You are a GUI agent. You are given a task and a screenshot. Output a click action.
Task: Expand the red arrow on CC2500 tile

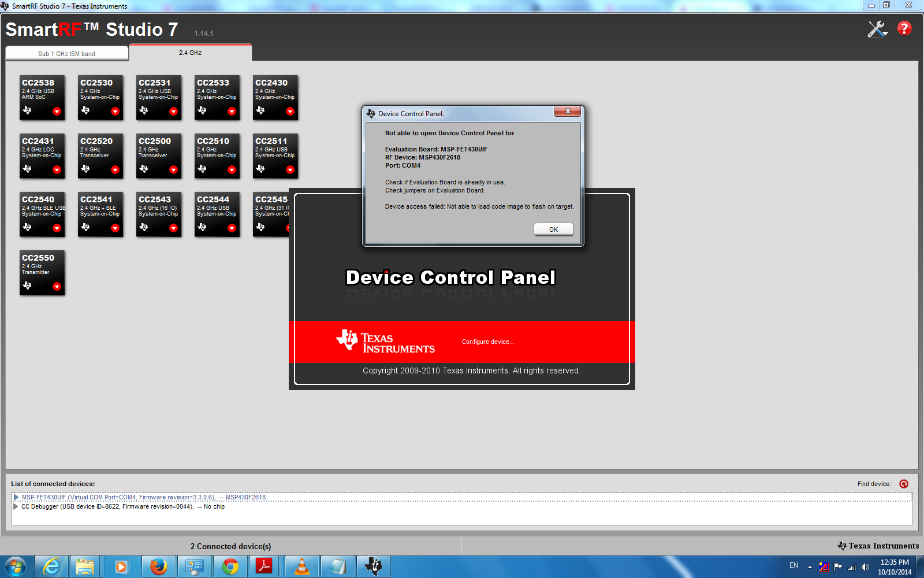coord(173,170)
